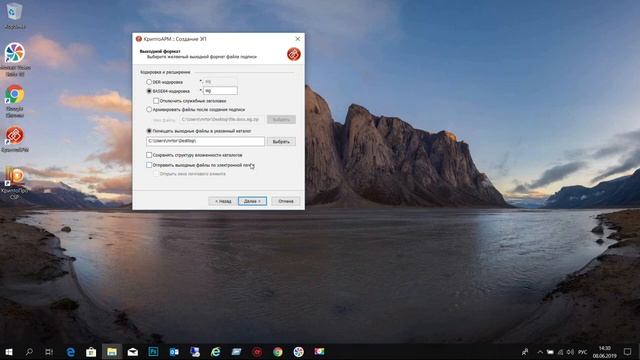Open Outlook from the taskbar
640x360 pixels.
click(x=174, y=352)
